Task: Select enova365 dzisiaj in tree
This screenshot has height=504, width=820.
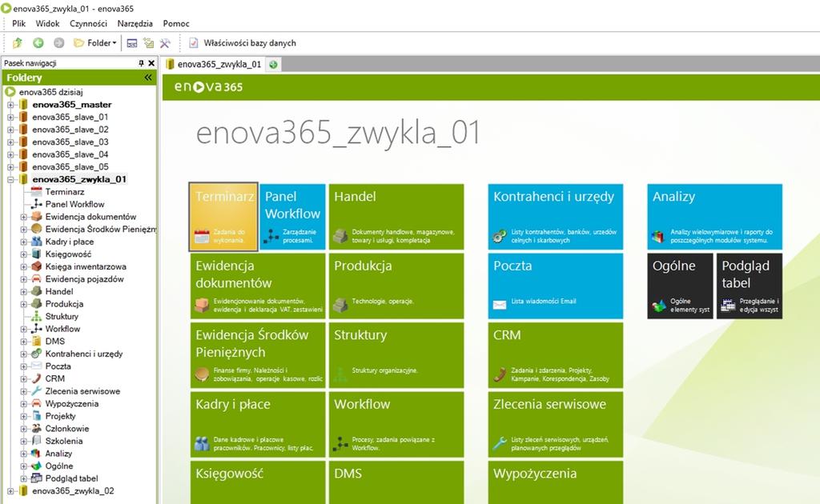Action: [x=50, y=92]
